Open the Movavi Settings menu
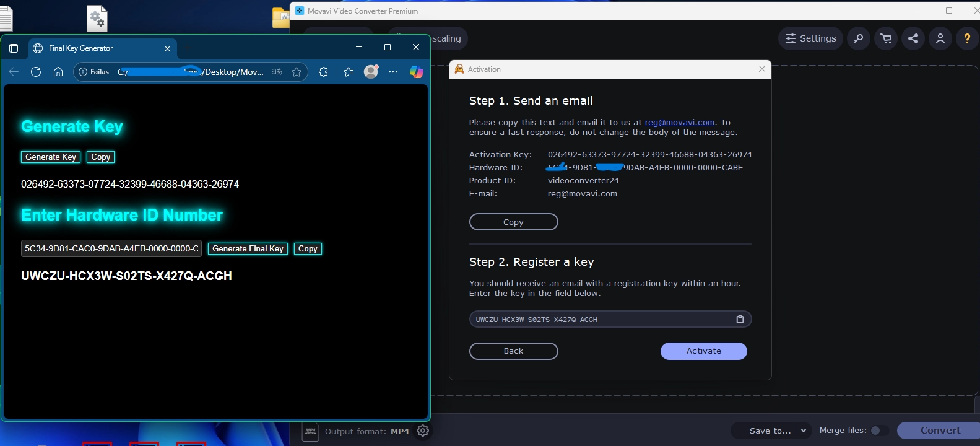The width and height of the screenshot is (980, 446). coord(810,38)
